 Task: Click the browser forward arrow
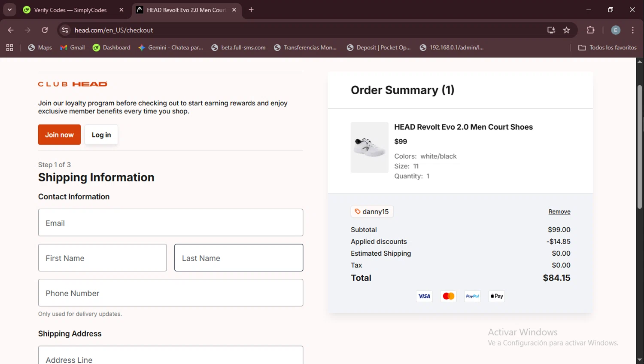click(x=27, y=30)
